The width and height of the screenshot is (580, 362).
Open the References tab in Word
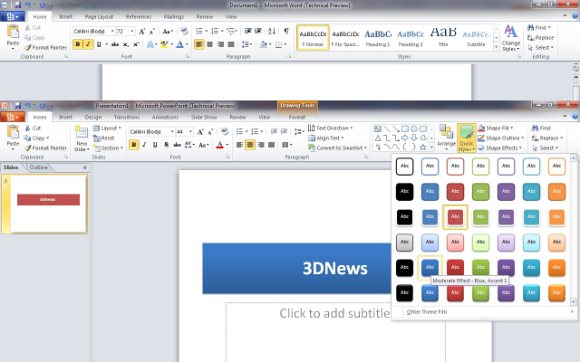(138, 17)
